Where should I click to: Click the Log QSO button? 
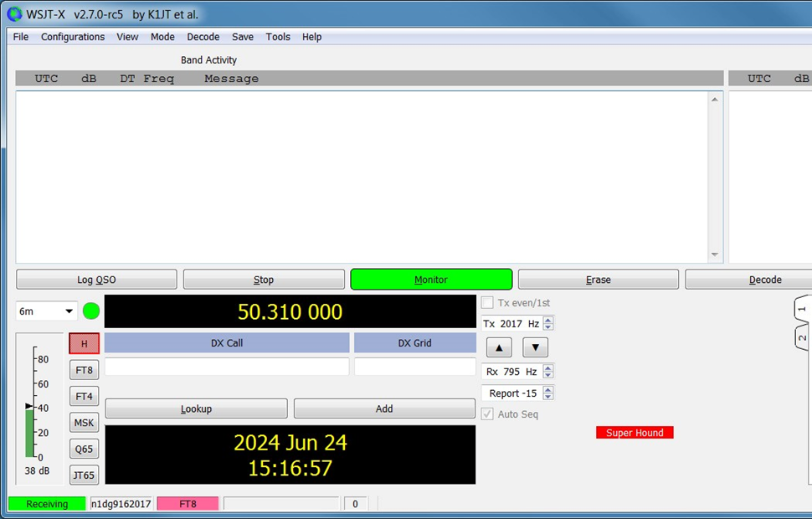pos(96,280)
